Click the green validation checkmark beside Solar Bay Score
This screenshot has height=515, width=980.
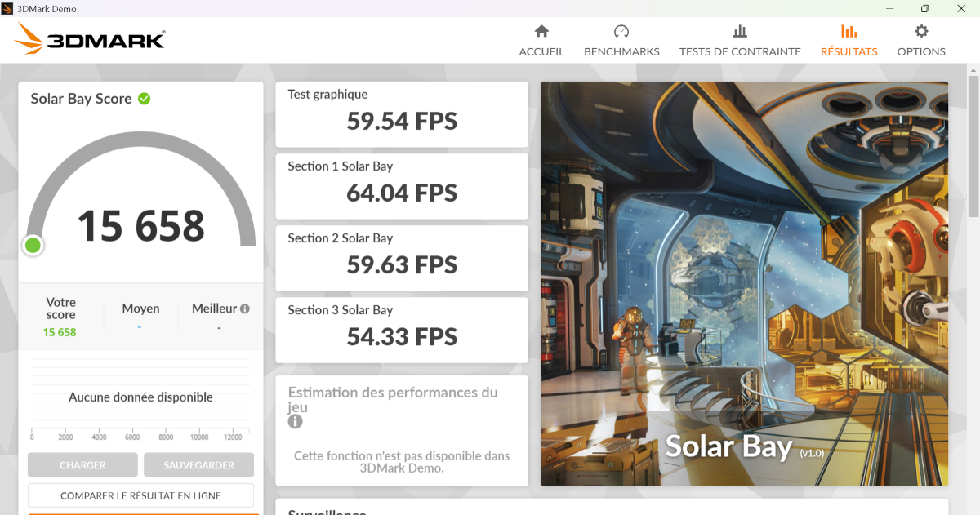145,99
